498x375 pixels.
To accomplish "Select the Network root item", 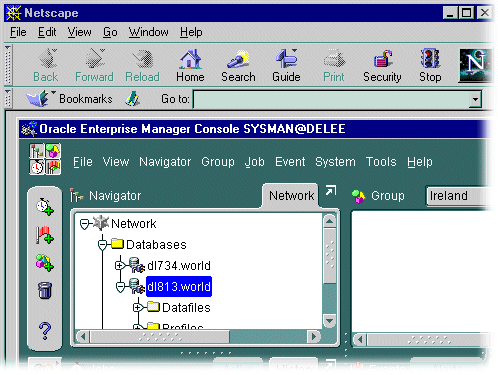I will point(133,224).
